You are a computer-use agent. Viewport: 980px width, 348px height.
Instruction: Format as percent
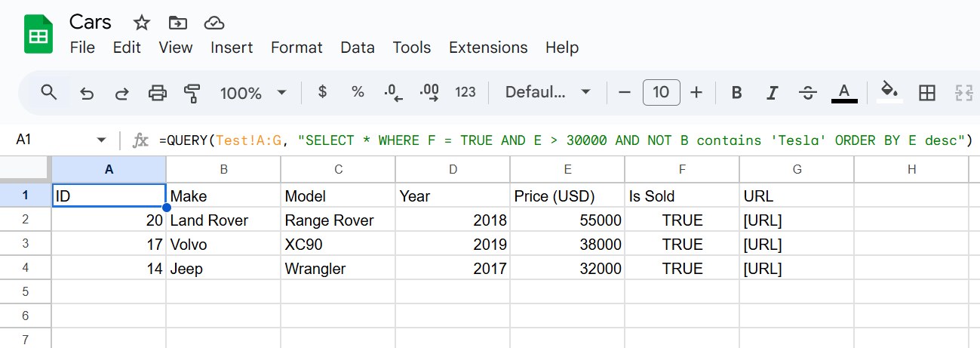pos(358,92)
